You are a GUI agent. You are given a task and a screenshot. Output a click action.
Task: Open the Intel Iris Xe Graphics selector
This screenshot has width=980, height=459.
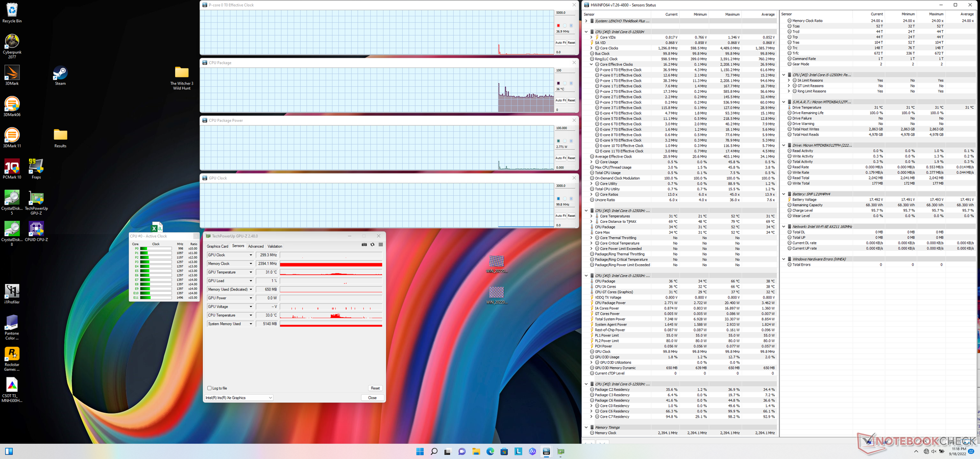point(239,398)
